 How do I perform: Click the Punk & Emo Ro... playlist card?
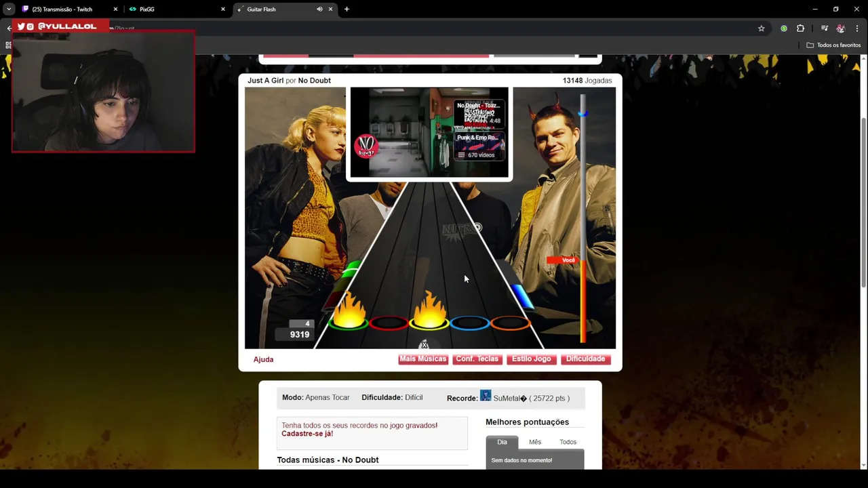coord(479,146)
